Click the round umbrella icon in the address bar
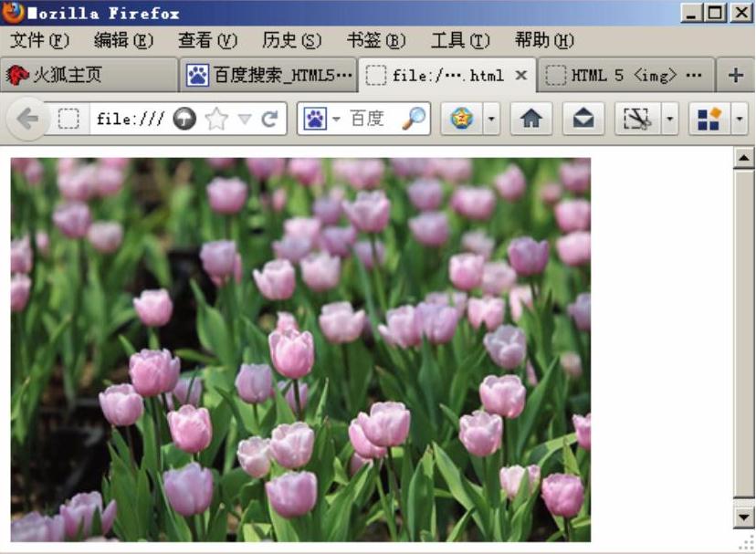 (184, 119)
